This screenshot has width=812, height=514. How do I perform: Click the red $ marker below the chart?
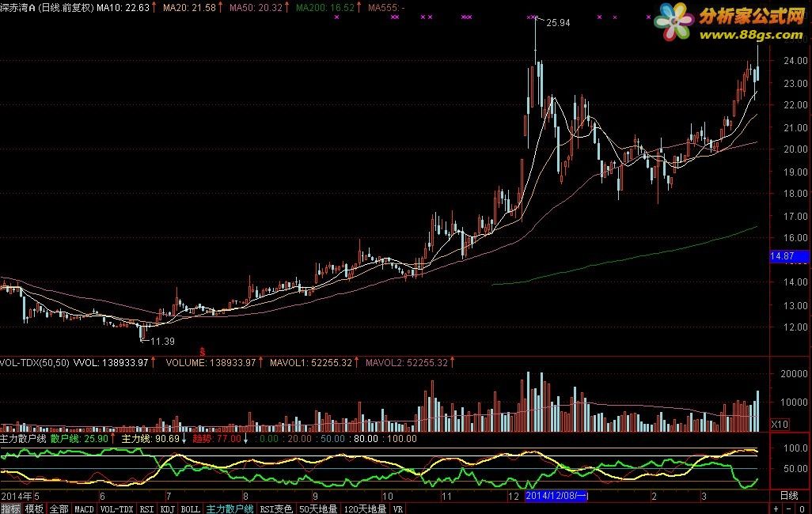[x=203, y=352]
